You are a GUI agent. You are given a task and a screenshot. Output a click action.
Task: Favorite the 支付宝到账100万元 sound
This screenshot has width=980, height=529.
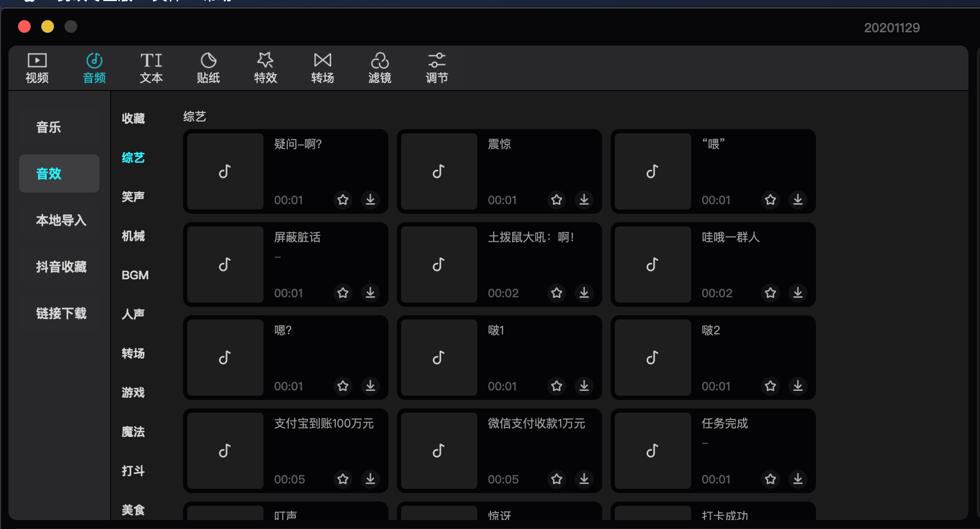tap(343, 479)
